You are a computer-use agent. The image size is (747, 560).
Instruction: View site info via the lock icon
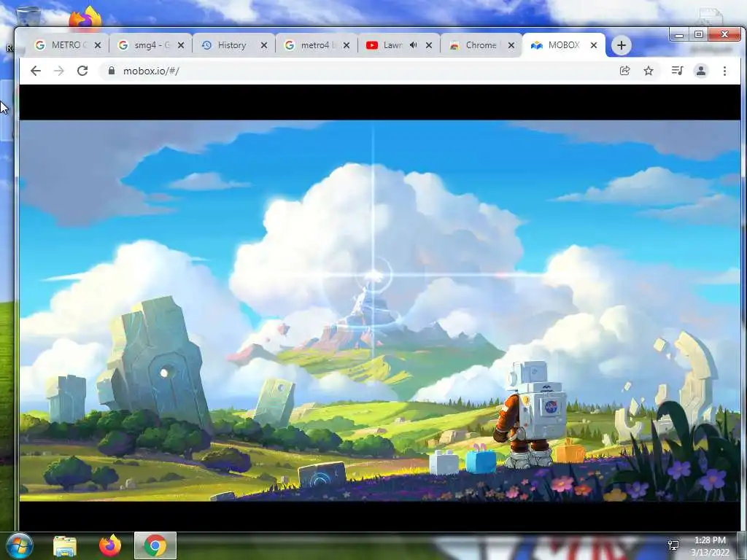pos(112,71)
